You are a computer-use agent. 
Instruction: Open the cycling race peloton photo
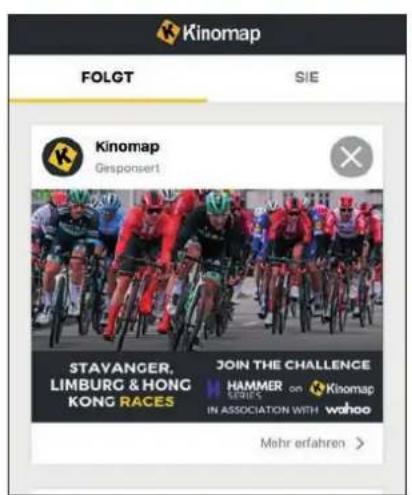click(207, 270)
